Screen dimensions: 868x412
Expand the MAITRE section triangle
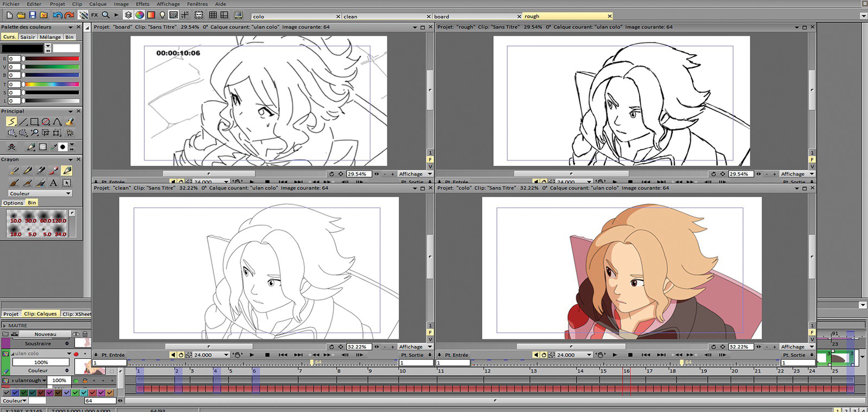4,326
